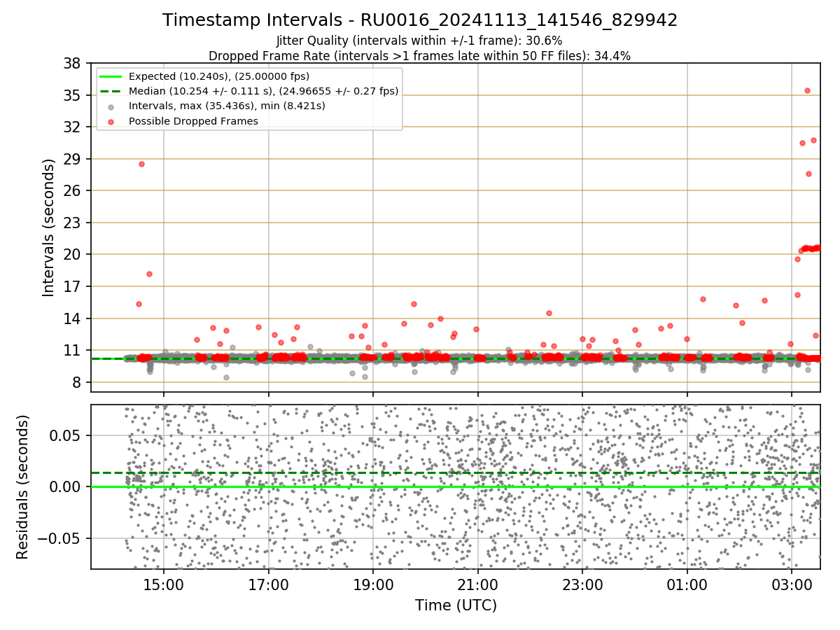Click the red outlier point near 28.5 seconds
This screenshot has width=840, height=630.
pyautogui.click(x=141, y=164)
